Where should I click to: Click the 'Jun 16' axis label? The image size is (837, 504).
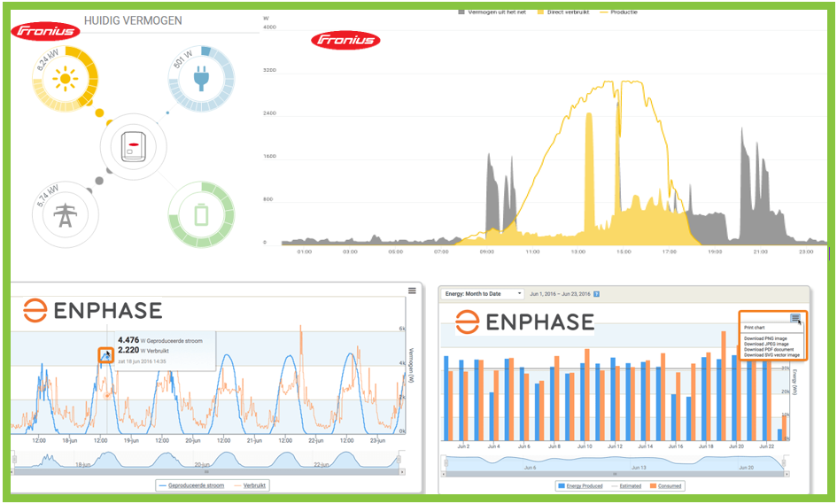point(675,446)
